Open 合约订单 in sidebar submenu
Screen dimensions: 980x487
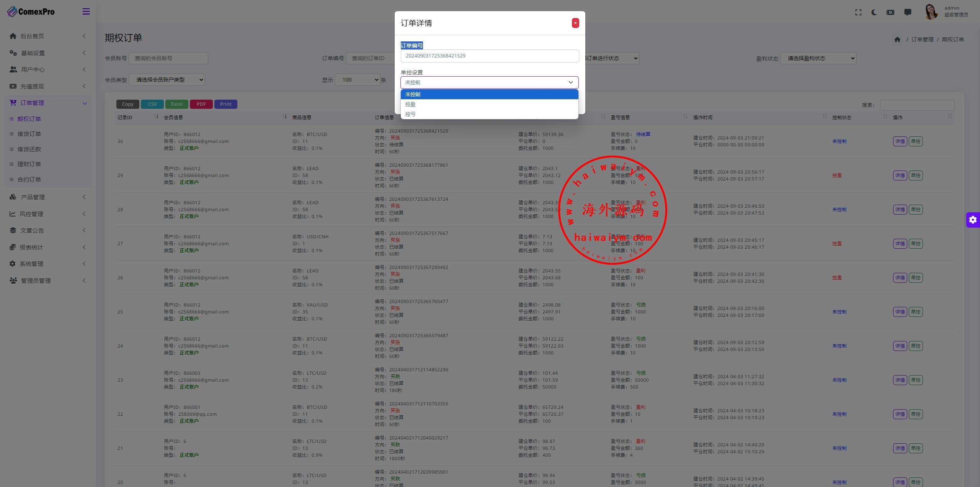click(29, 179)
